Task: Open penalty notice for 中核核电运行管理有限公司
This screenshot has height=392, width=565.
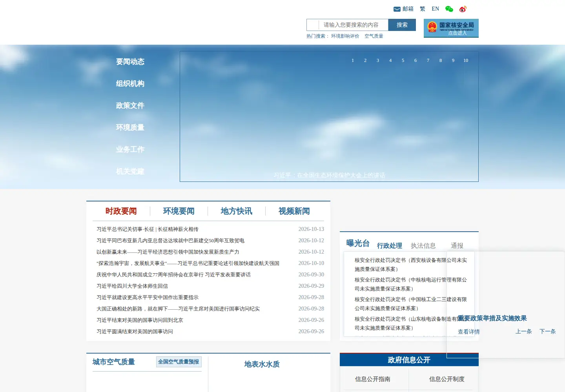Action: click(411, 284)
